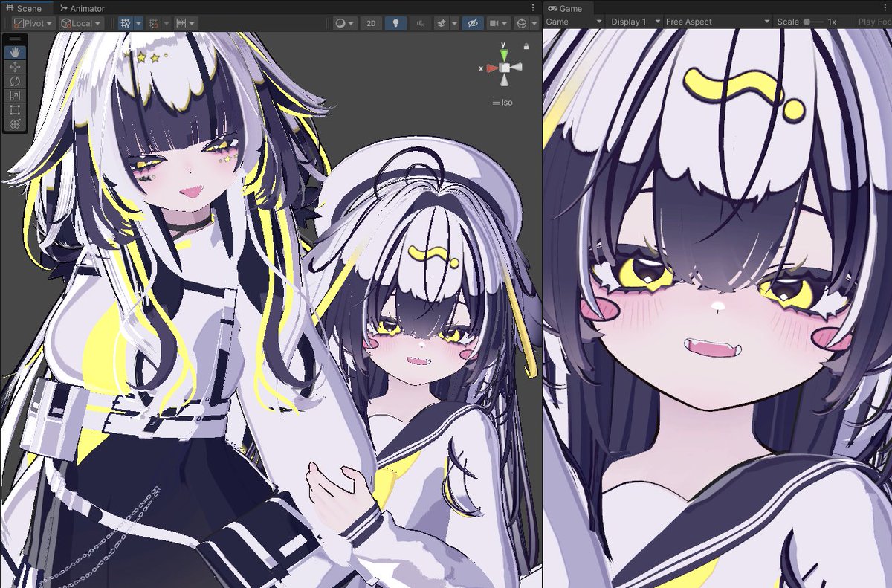892x588 pixels.
Task: Open the grid settings dropdown arrow
Action: (138, 23)
